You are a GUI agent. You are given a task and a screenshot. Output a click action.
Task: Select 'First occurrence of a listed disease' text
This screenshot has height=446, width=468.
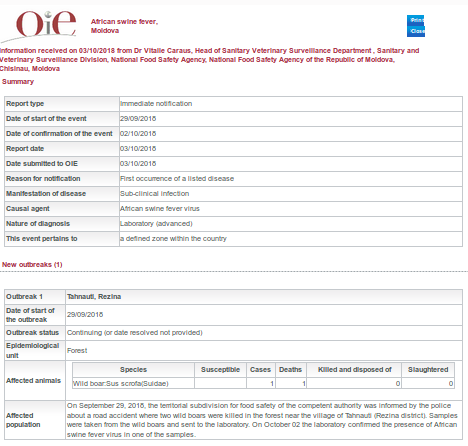click(x=177, y=179)
